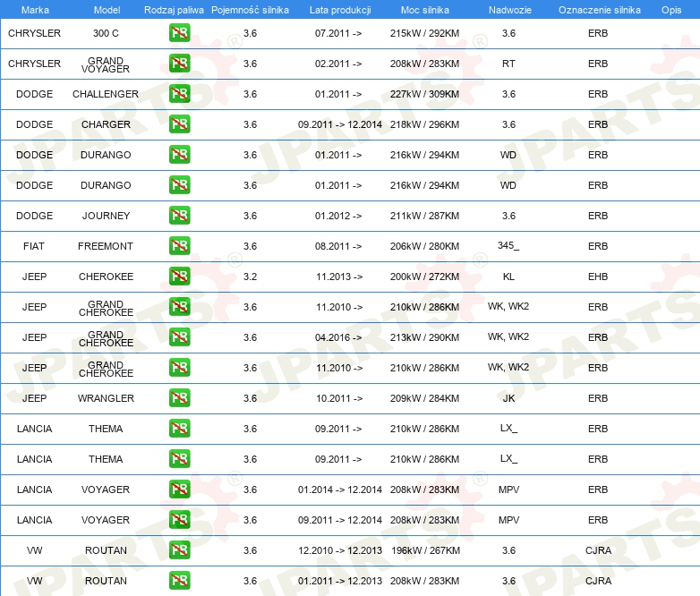Click production date '11.2013 ->'
The image size is (700, 596).
click(x=339, y=277)
